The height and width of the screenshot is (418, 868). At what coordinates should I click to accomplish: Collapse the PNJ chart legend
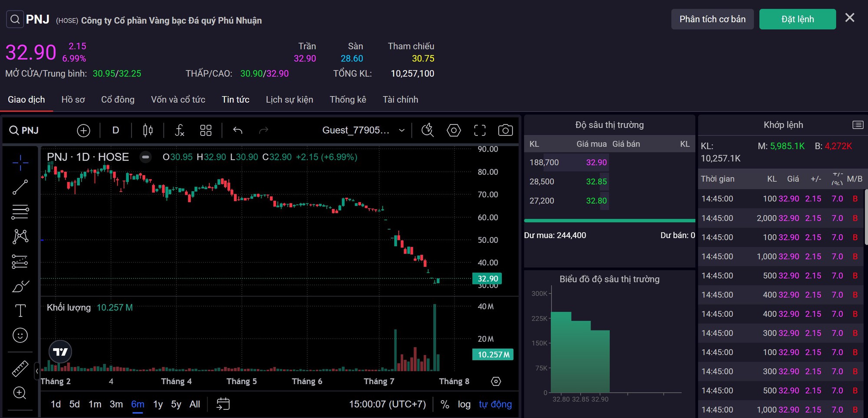(146, 157)
